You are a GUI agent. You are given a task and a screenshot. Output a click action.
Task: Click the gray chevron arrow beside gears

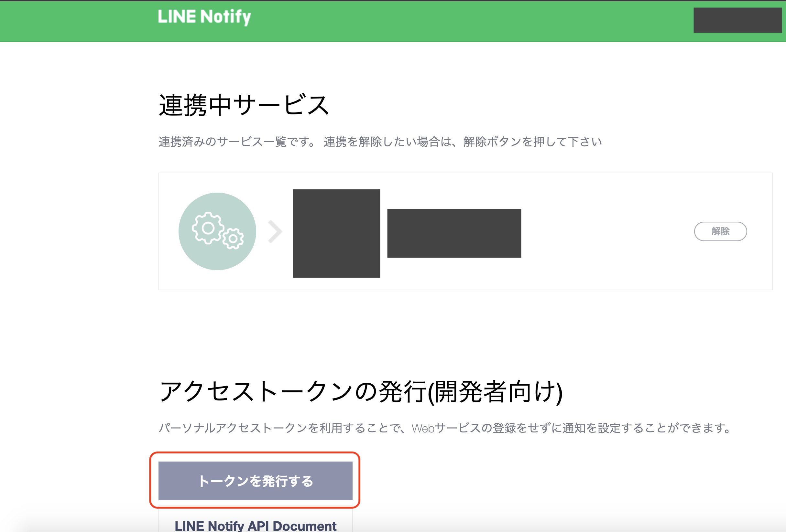coord(275,232)
